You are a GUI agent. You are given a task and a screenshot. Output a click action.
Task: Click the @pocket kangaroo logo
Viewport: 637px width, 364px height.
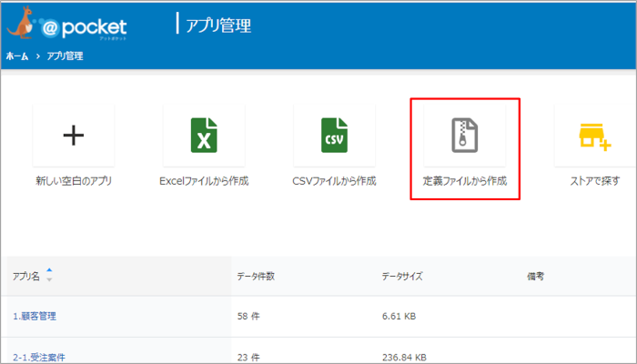point(66,24)
